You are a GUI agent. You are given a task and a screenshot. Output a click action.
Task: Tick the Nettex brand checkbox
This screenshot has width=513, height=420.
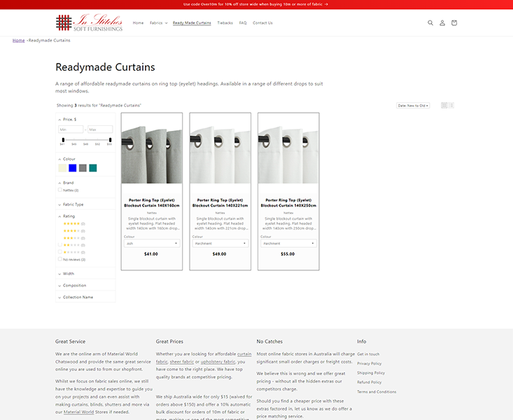pos(60,190)
